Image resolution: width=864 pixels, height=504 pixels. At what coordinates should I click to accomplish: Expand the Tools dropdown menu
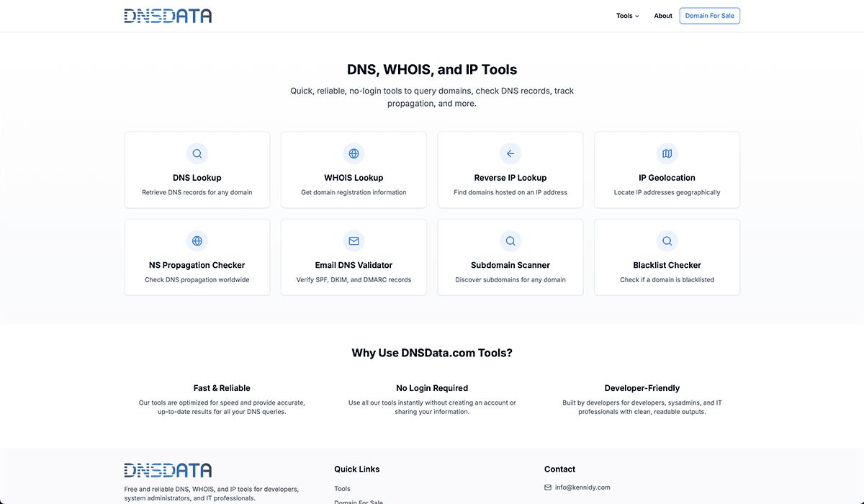point(627,16)
